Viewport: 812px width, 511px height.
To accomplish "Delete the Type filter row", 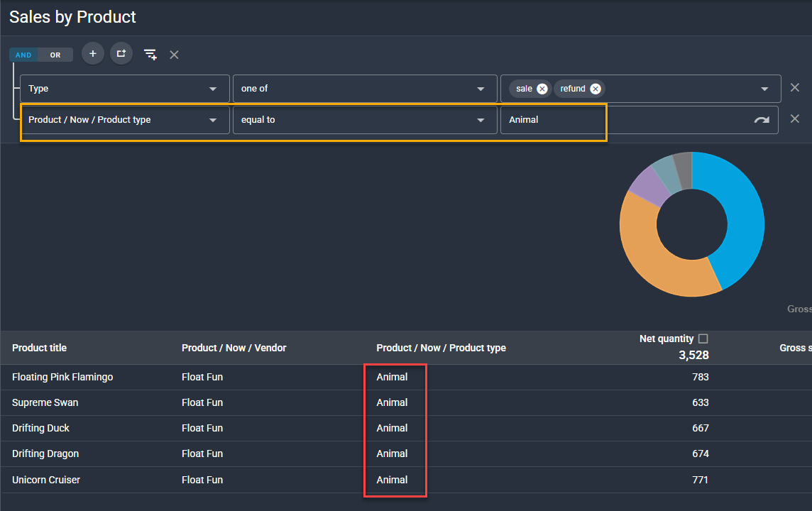I will tap(795, 88).
